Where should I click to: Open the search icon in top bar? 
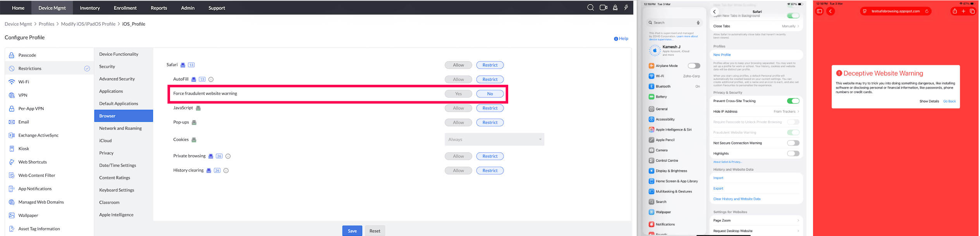coord(590,8)
